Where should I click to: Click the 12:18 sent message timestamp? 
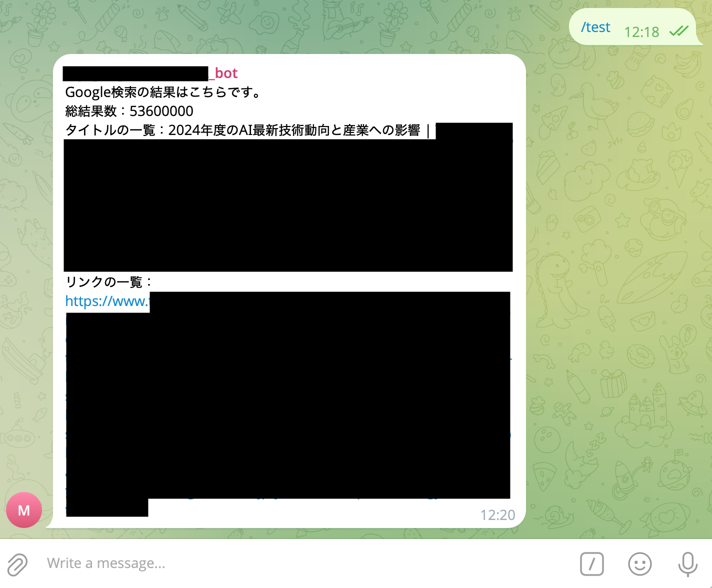click(641, 32)
